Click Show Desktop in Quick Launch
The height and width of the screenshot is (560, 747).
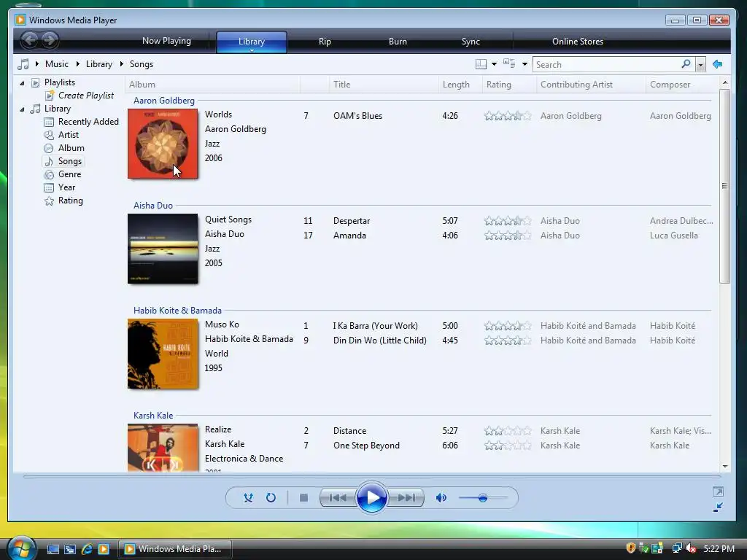point(53,549)
